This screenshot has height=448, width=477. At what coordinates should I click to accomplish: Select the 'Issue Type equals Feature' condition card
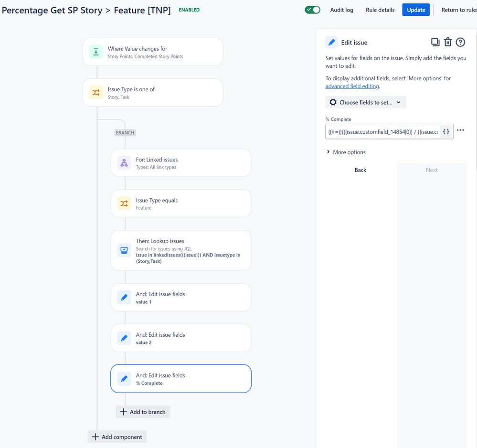[x=181, y=203]
